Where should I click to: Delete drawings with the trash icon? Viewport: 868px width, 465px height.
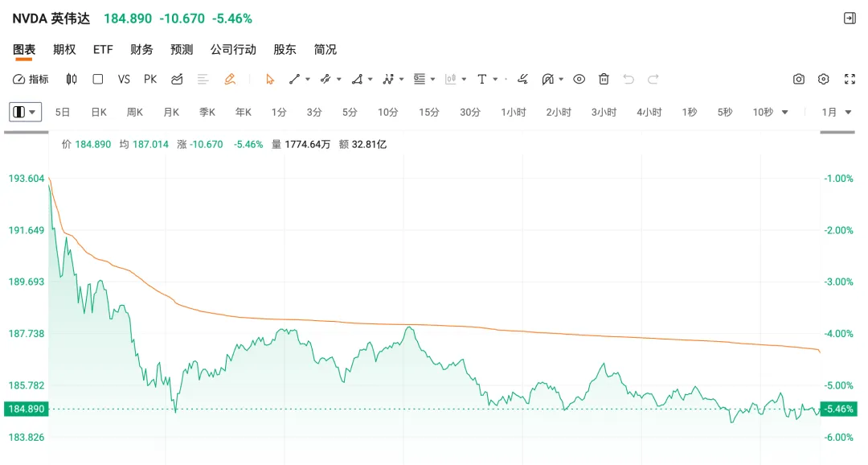[604, 79]
